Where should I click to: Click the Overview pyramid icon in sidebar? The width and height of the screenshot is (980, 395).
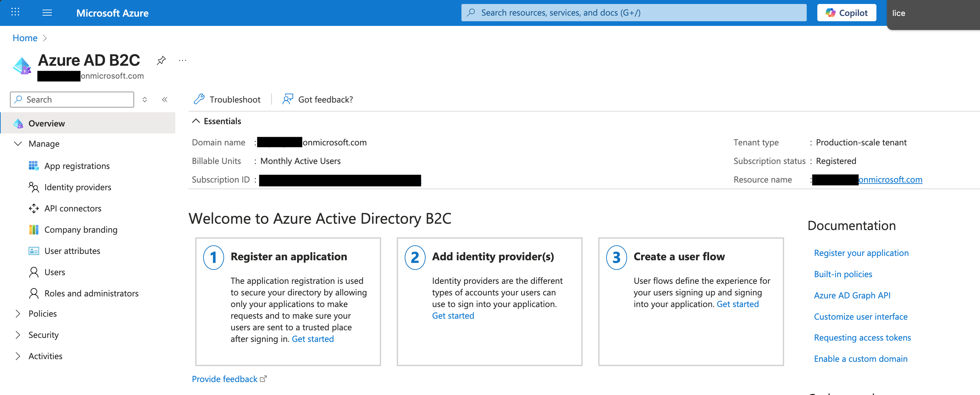(x=18, y=123)
